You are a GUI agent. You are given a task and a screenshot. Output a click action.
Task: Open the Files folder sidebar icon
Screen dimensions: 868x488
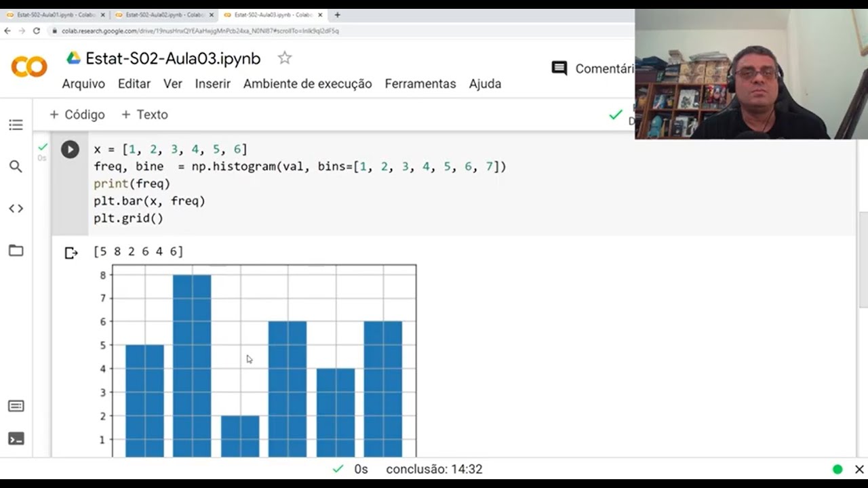click(16, 251)
